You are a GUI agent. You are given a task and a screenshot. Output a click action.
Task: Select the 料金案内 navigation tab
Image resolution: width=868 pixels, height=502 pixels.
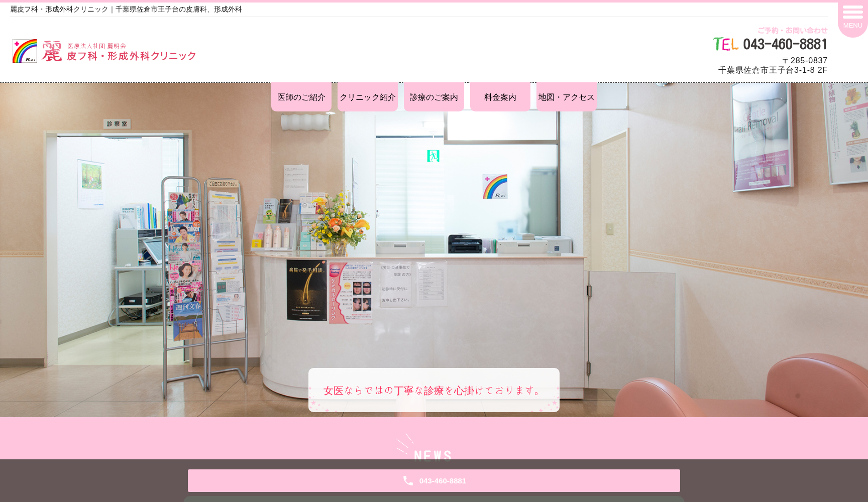(x=499, y=97)
